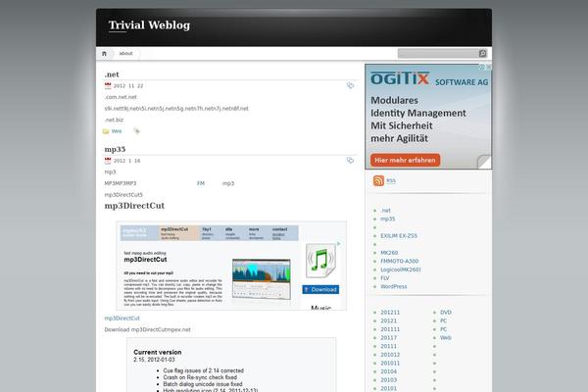Viewport: 588px width, 392px height.
Task: Close the OGiTiX advertisement
Action: 489,68
